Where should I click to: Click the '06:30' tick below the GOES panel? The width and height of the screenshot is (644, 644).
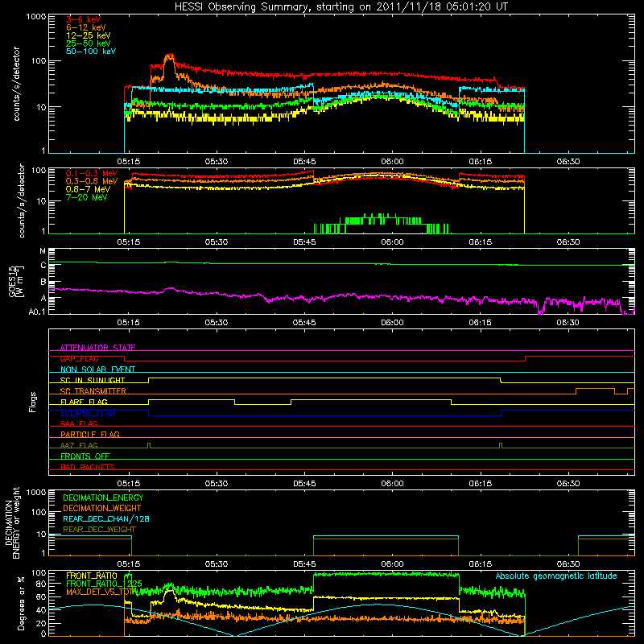(568, 323)
